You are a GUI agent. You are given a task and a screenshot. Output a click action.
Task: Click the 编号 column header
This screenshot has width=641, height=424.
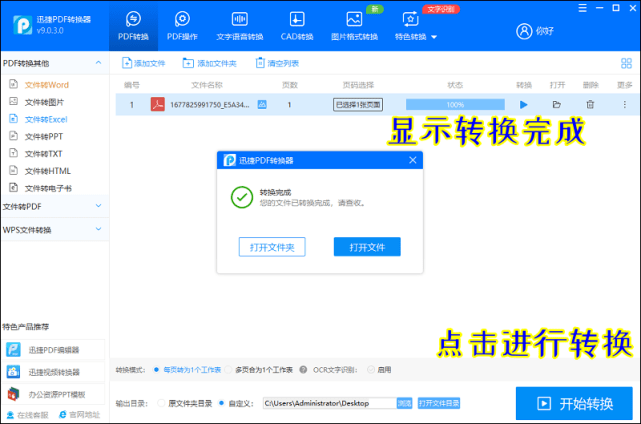[x=132, y=85]
